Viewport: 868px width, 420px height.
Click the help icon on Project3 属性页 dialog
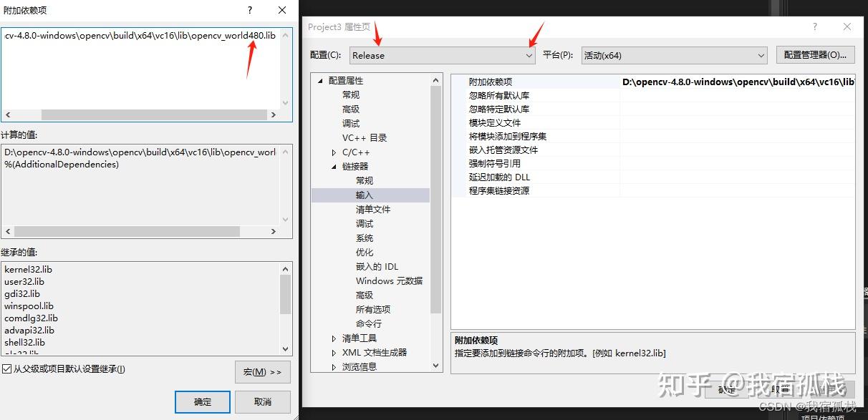[815, 26]
